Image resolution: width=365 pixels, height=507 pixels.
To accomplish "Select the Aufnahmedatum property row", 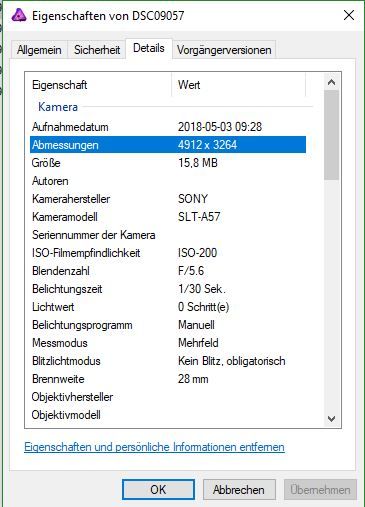I will (168, 127).
